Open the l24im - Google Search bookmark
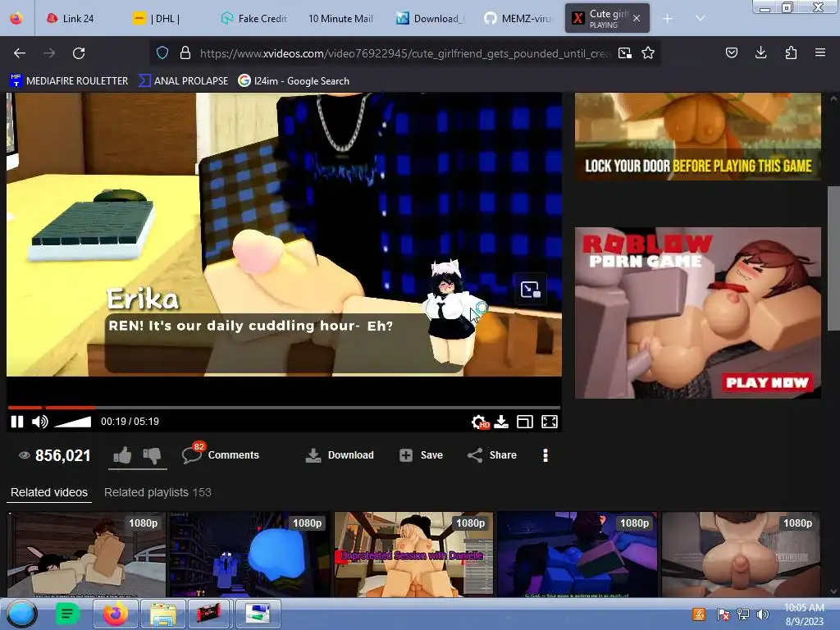 (294, 81)
